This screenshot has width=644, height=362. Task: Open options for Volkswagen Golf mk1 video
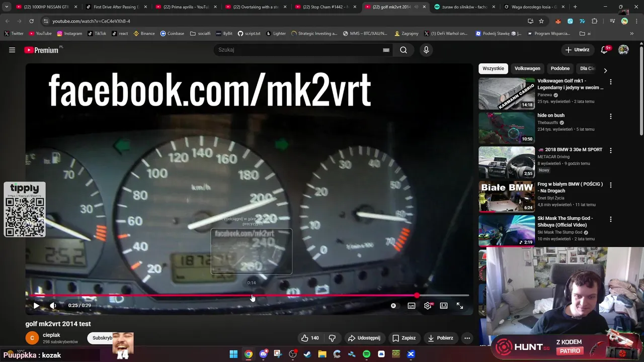611,81
